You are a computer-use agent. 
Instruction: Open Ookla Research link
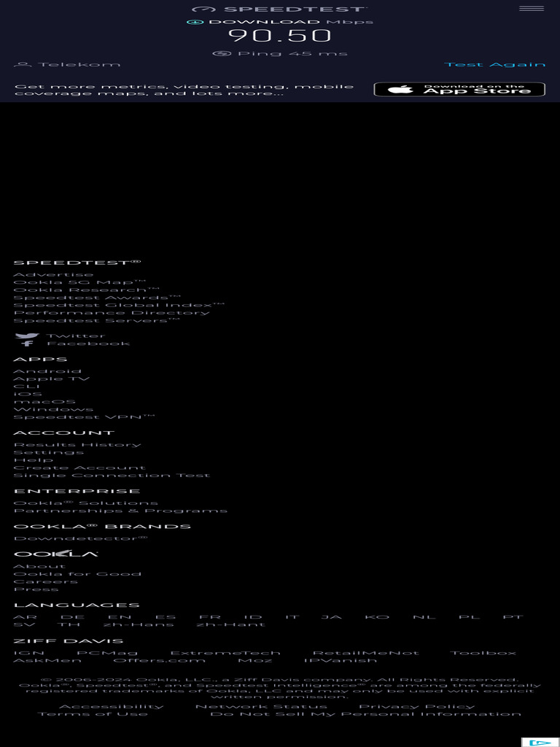[x=86, y=290]
